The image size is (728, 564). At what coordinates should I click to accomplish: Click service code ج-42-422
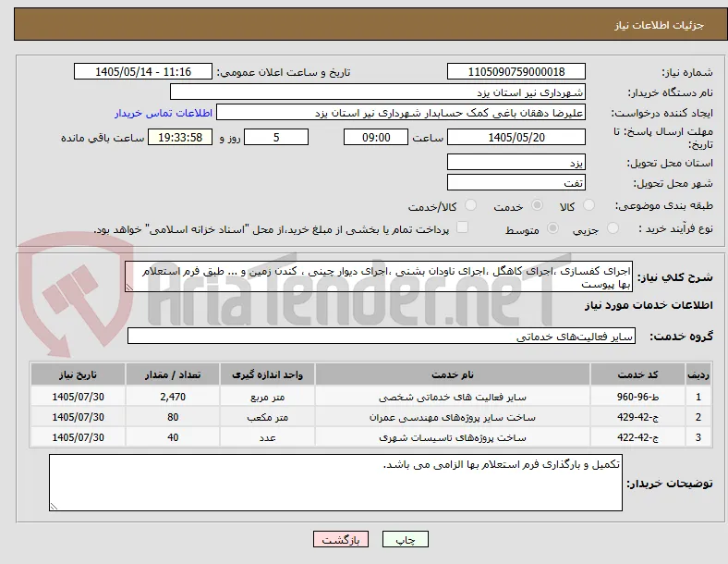pyautogui.click(x=638, y=437)
